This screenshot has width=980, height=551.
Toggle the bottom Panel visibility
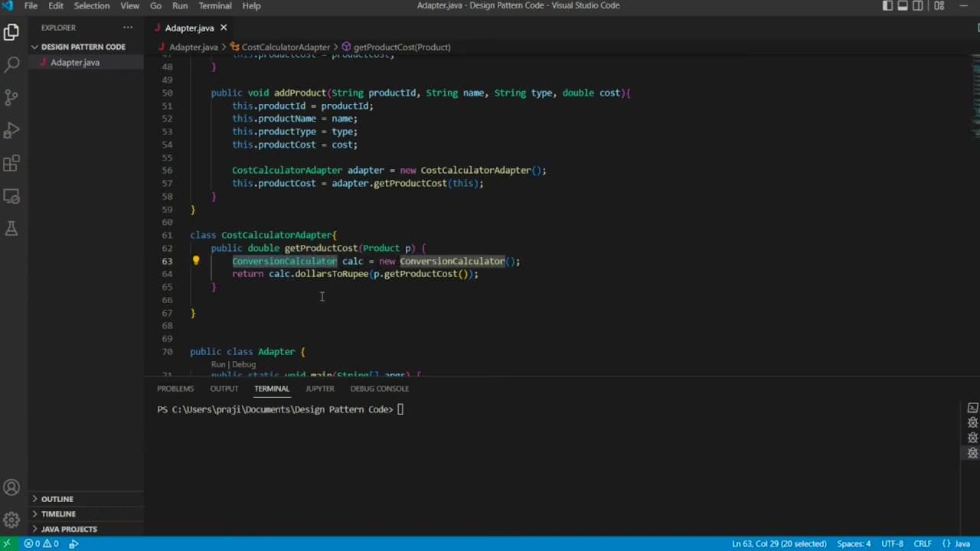903,5
